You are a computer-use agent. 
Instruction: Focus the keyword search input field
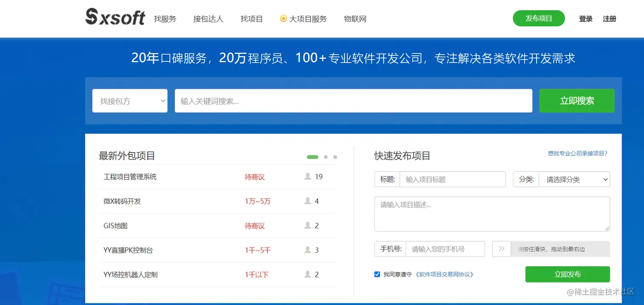[x=354, y=101]
